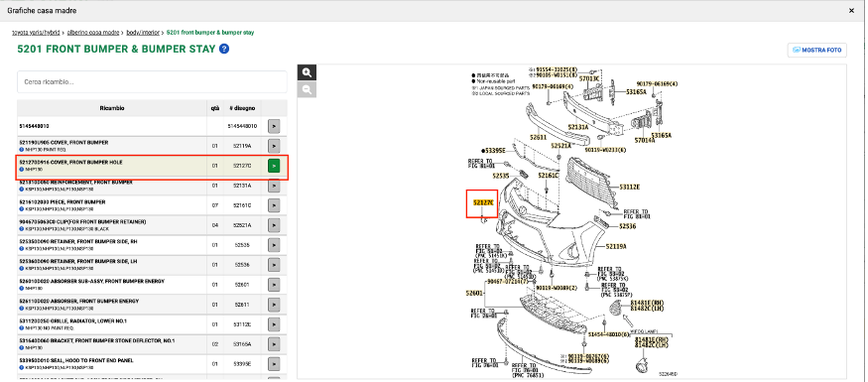The height and width of the screenshot is (382, 868).
Task: Click arrow for Grille, Radiator, Lower No.1
Action: (x=274, y=324)
